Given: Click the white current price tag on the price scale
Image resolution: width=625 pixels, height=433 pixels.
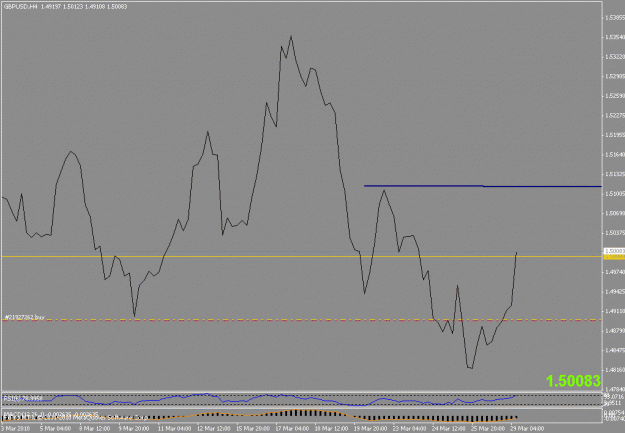Looking at the screenshot, I should pyautogui.click(x=614, y=251).
